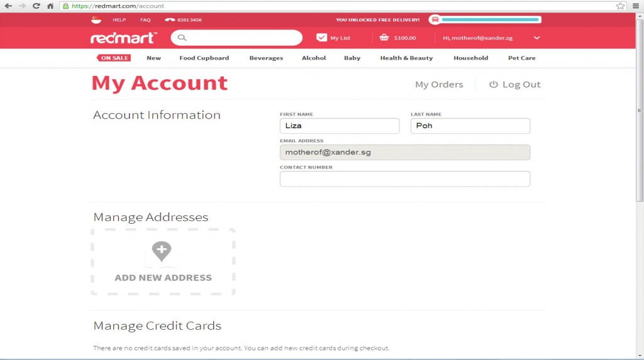Click the Singapore flag icon
This screenshot has width=644, height=360.
[96, 19]
